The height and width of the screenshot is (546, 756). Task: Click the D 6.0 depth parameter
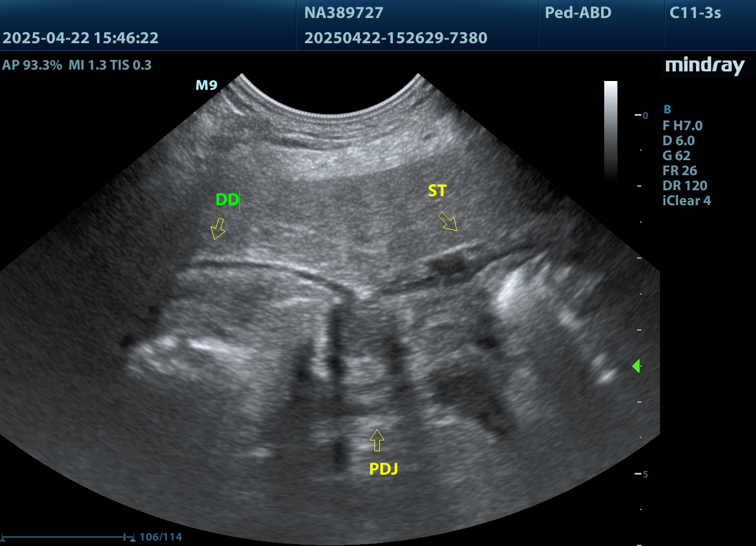(678, 140)
